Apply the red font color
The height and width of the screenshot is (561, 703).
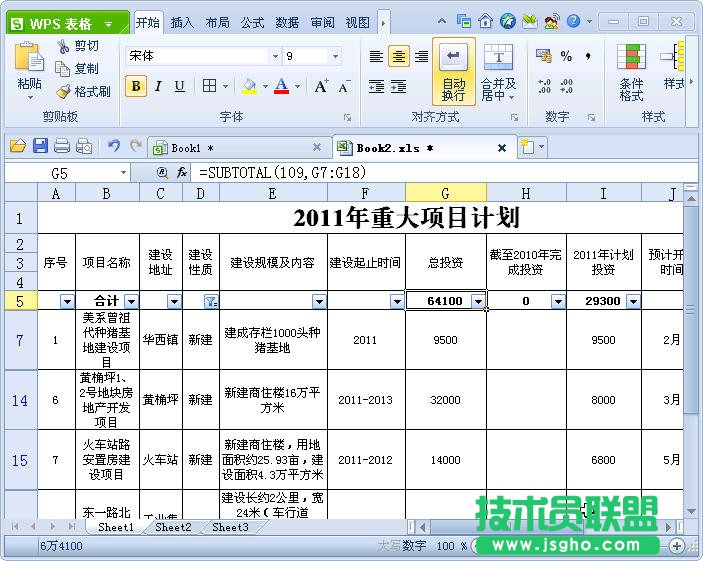click(281, 86)
